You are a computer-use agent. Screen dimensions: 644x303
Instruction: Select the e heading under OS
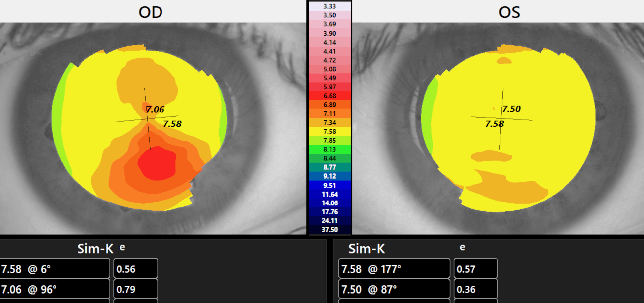[462, 247]
